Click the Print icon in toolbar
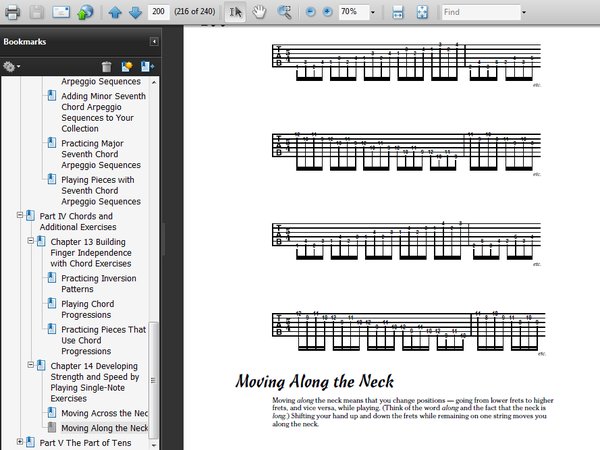 (x=12, y=12)
